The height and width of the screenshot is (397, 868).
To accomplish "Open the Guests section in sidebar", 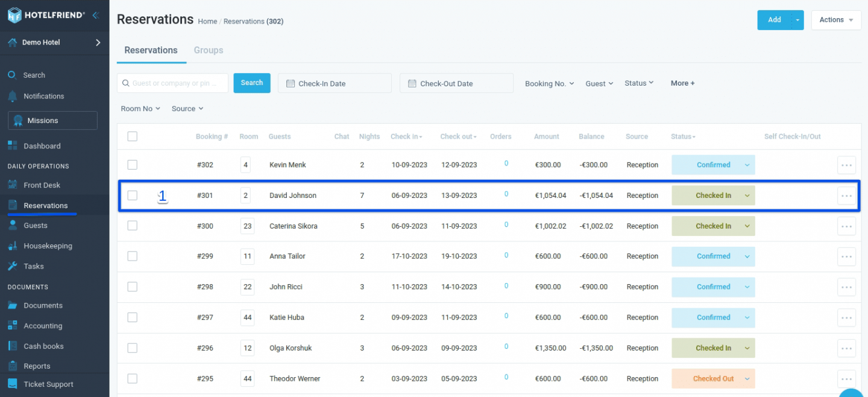I will click(36, 225).
